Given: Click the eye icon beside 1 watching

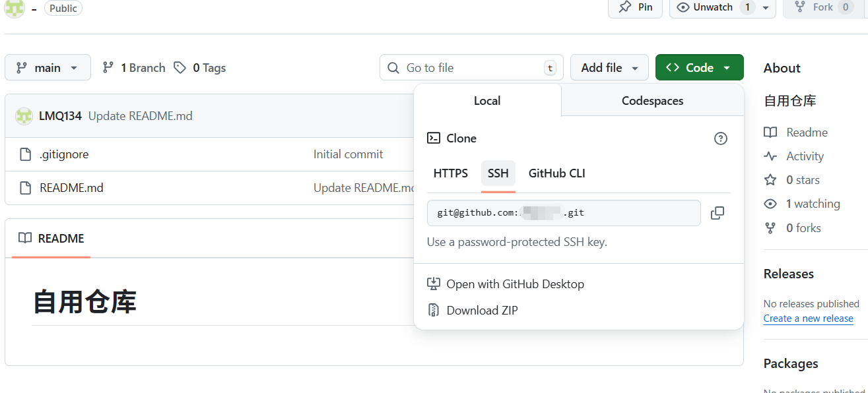Looking at the screenshot, I should 770,204.
